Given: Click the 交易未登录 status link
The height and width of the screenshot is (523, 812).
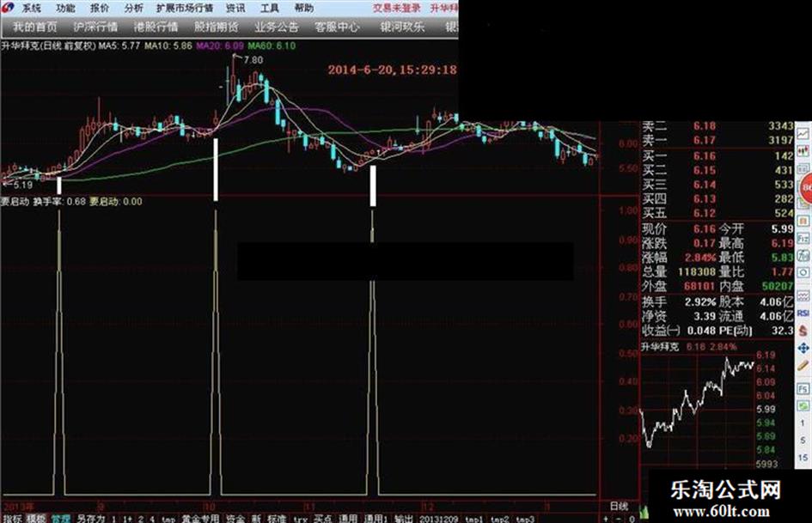Looking at the screenshot, I should 397,8.
